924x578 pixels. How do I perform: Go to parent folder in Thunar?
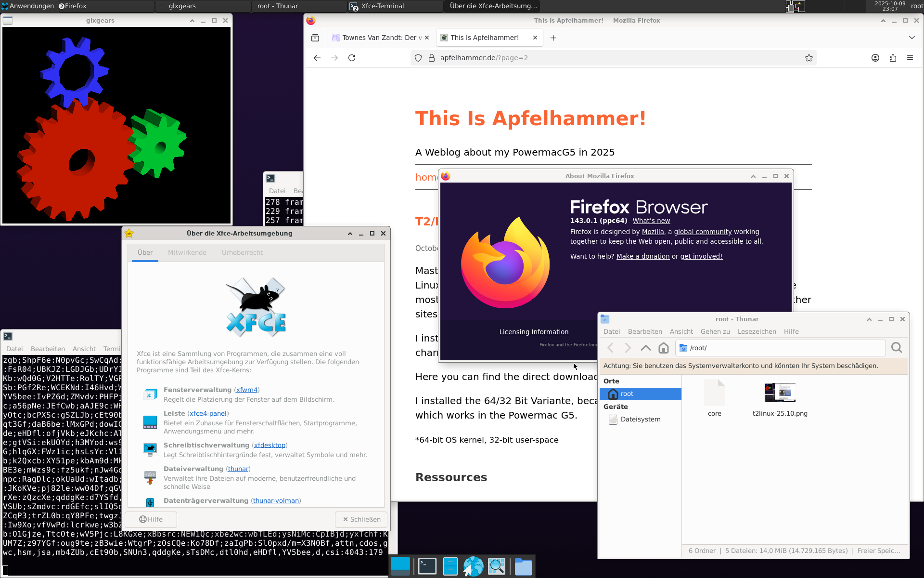click(645, 348)
